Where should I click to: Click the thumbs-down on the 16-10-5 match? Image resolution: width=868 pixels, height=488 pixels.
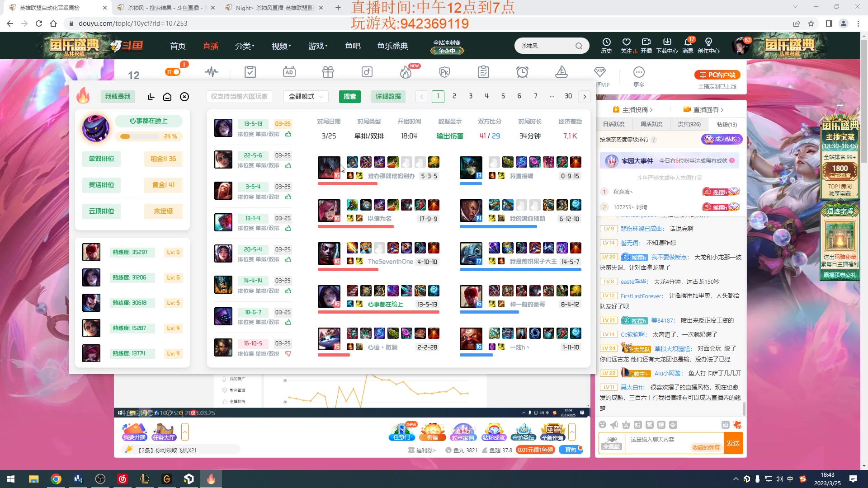pyautogui.click(x=288, y=354)
